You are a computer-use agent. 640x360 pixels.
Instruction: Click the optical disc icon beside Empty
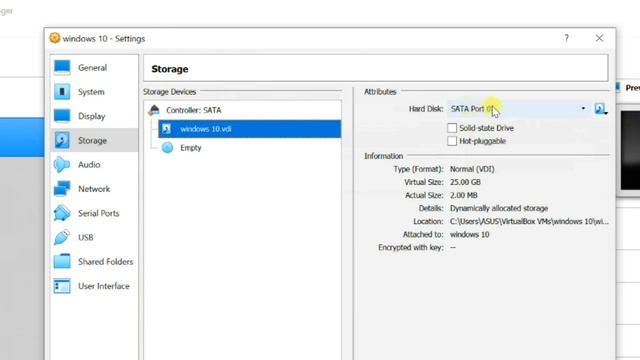pos(167,148)
